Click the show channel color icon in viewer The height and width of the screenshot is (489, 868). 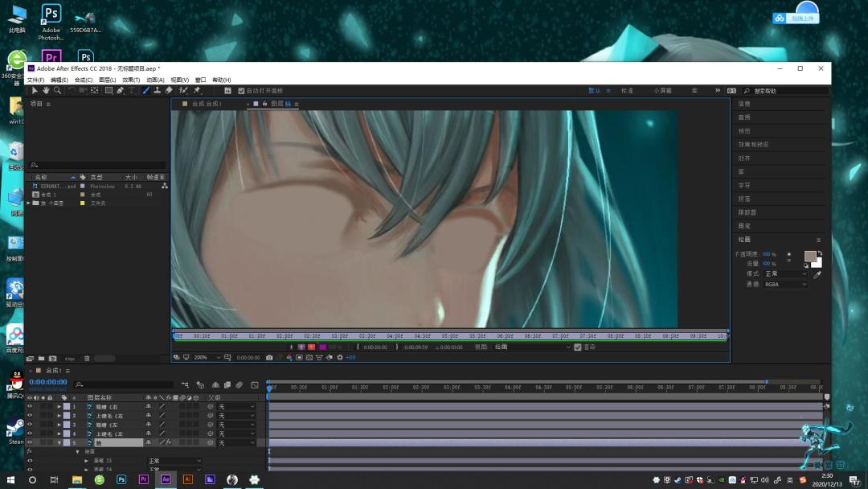tap(289, 358)
